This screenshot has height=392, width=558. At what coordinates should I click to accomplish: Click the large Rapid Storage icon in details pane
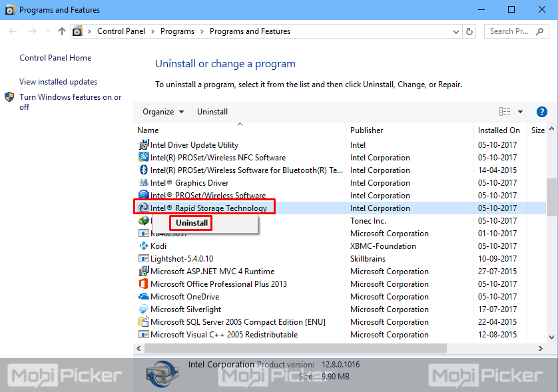coord(162,373)
